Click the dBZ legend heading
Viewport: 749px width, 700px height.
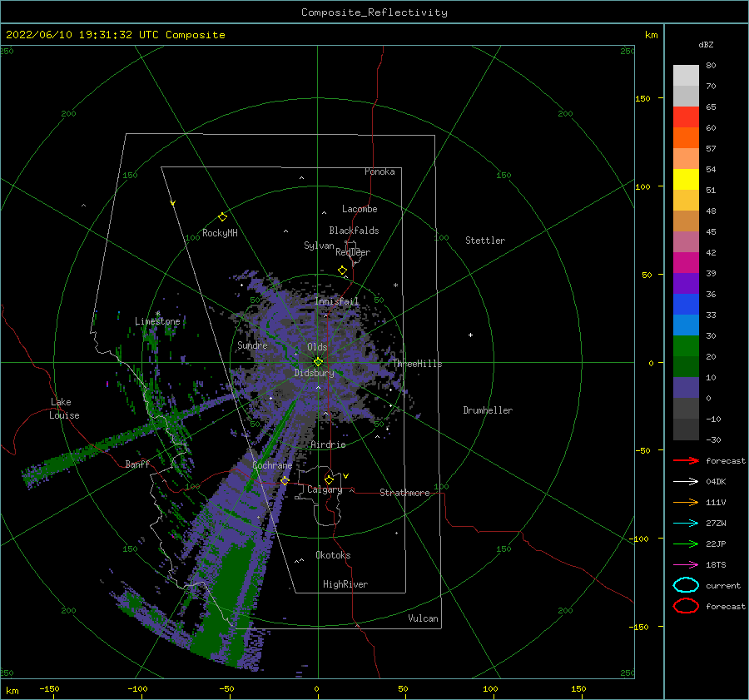click(x=706, y=44)
